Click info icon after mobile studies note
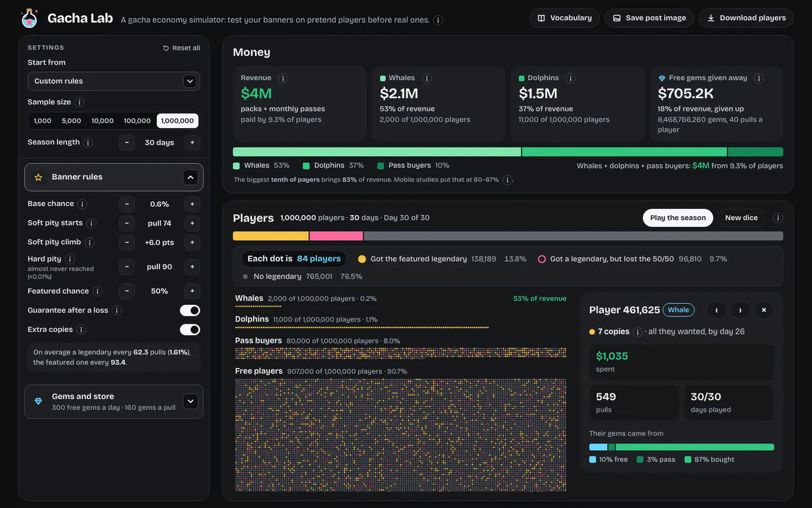Screen dimensions: 812x508 tap(507, 180)
